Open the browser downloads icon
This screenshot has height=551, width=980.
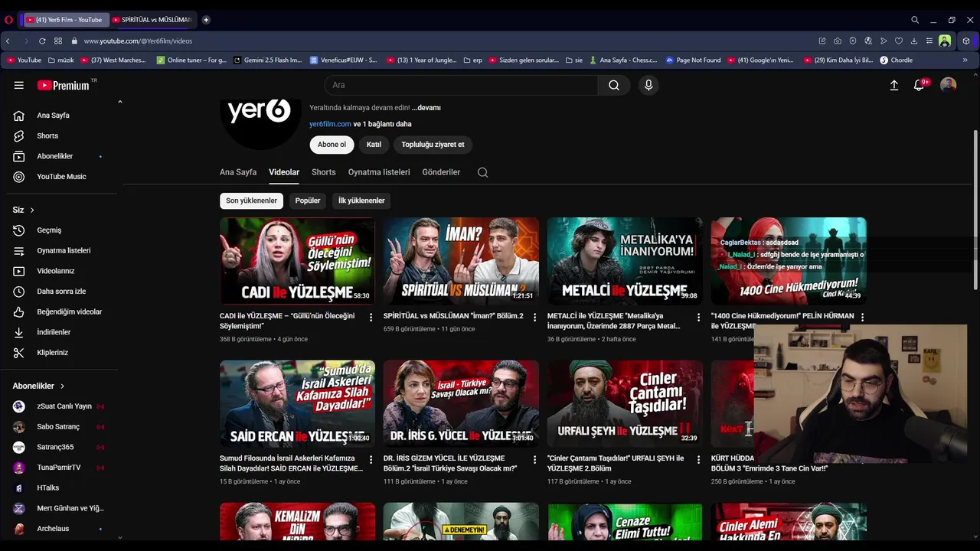coord(914,41)
